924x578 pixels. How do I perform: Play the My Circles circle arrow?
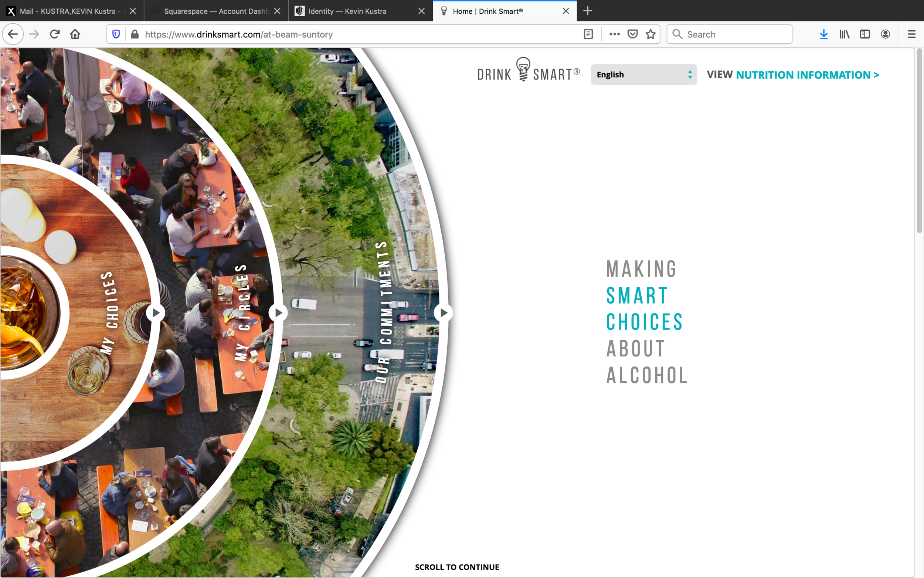coord(278,313)
